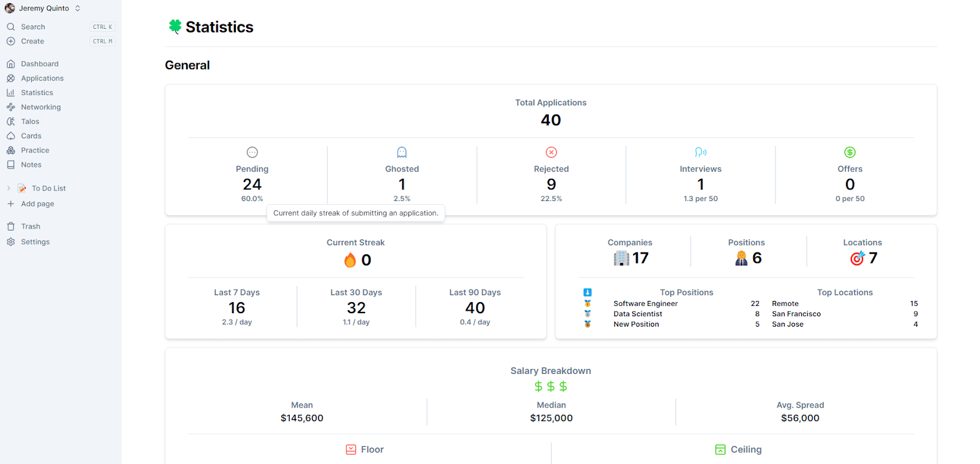Click the bronze medal beside New Position

(x=587, y=324)
